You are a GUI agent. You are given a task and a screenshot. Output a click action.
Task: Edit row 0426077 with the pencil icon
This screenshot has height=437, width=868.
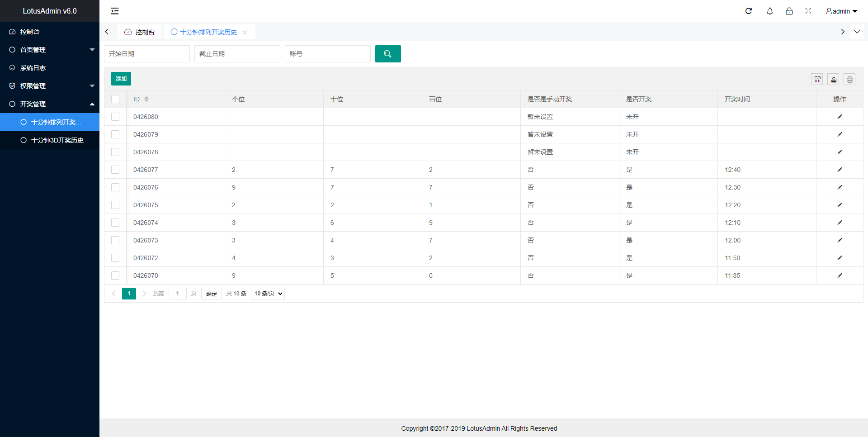coord(840,170)
